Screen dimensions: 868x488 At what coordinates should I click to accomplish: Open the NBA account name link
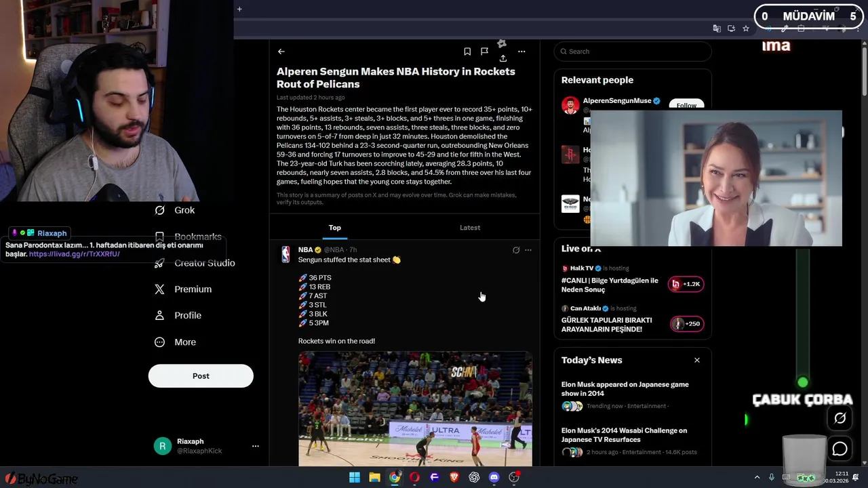[x=305, y=250]
